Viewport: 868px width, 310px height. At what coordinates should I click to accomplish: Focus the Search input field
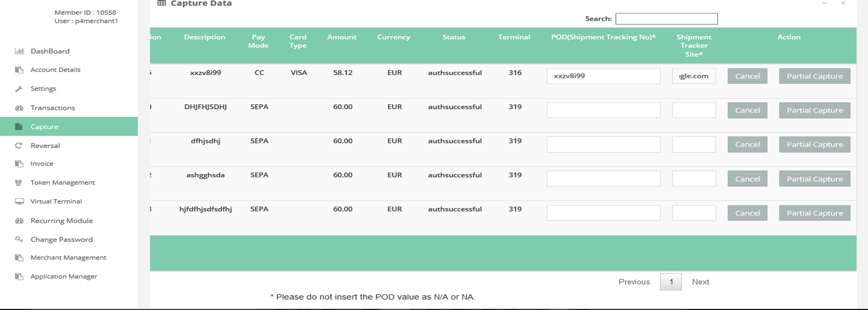click(666, 19)
